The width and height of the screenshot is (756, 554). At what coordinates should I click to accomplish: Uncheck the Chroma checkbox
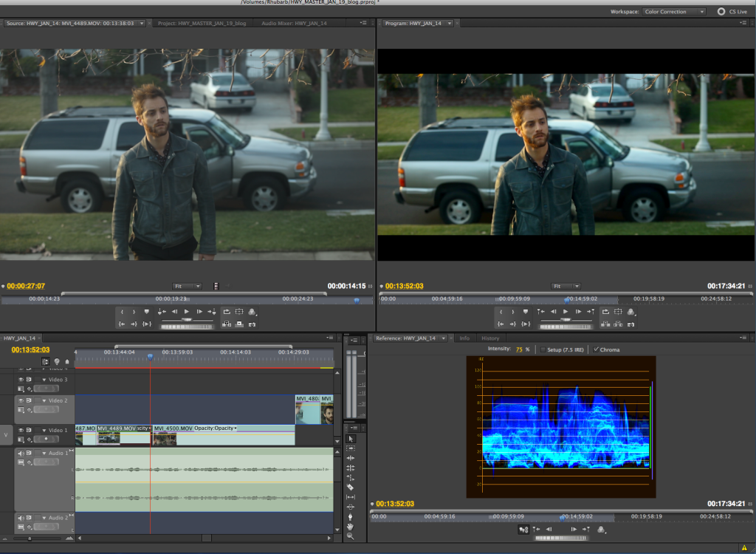click(596, 349)
